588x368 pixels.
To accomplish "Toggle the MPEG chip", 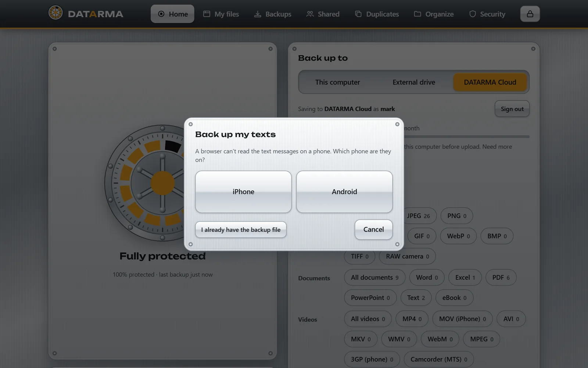I will pyautogui.click(x=481, y=339).
